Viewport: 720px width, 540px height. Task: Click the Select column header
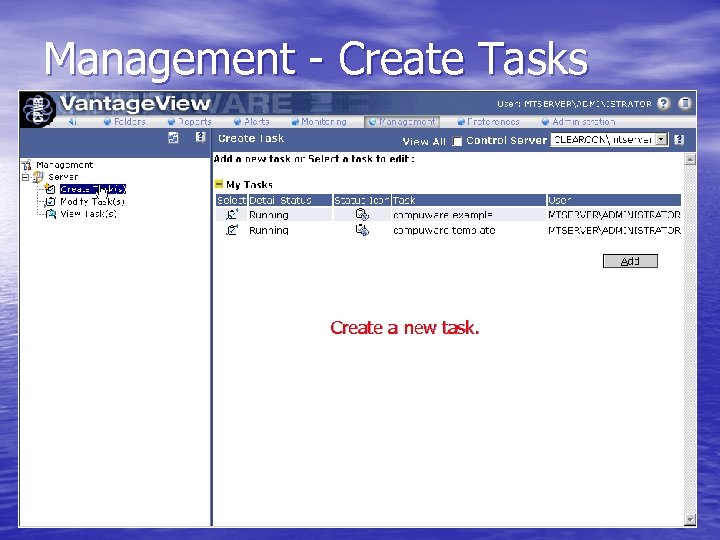(231, 200)
